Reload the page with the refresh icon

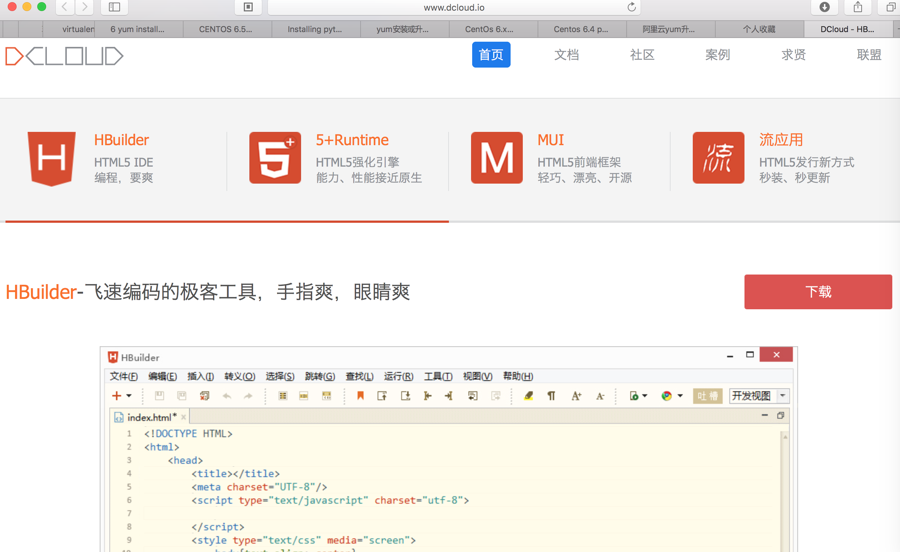pyautogui.click(x=631, y=7)
